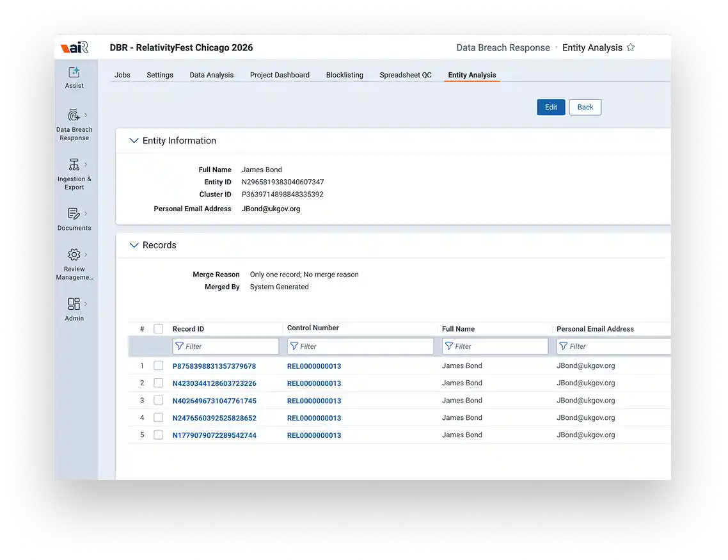Open the Data Breach Response sidebar icon
Viewport: 728px width, 560px height.
74,115
